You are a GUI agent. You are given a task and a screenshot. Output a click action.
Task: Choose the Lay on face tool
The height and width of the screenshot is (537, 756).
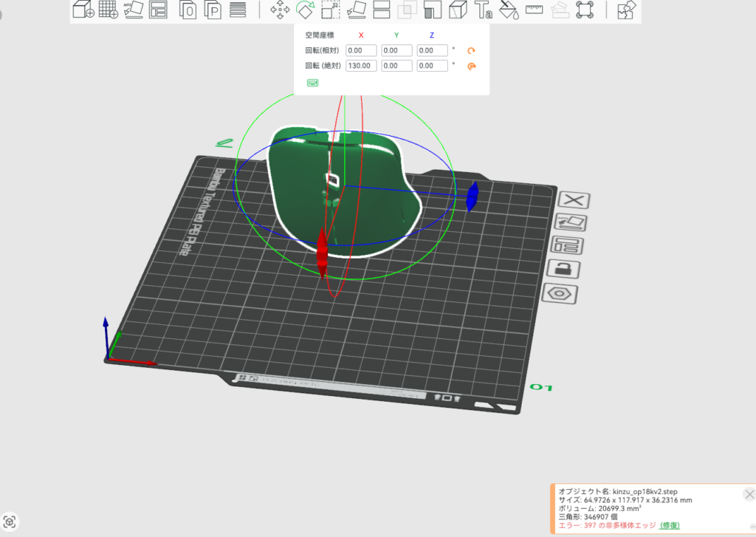356,10
